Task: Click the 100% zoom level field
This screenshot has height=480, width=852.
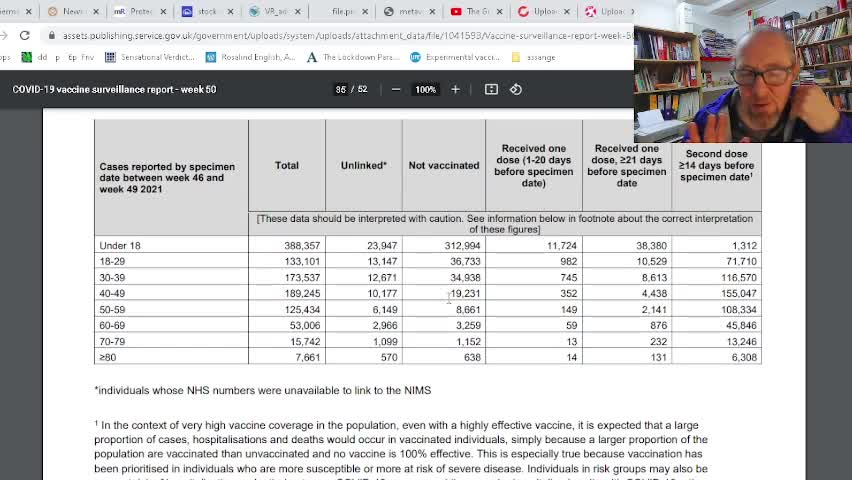Action: 425,90
